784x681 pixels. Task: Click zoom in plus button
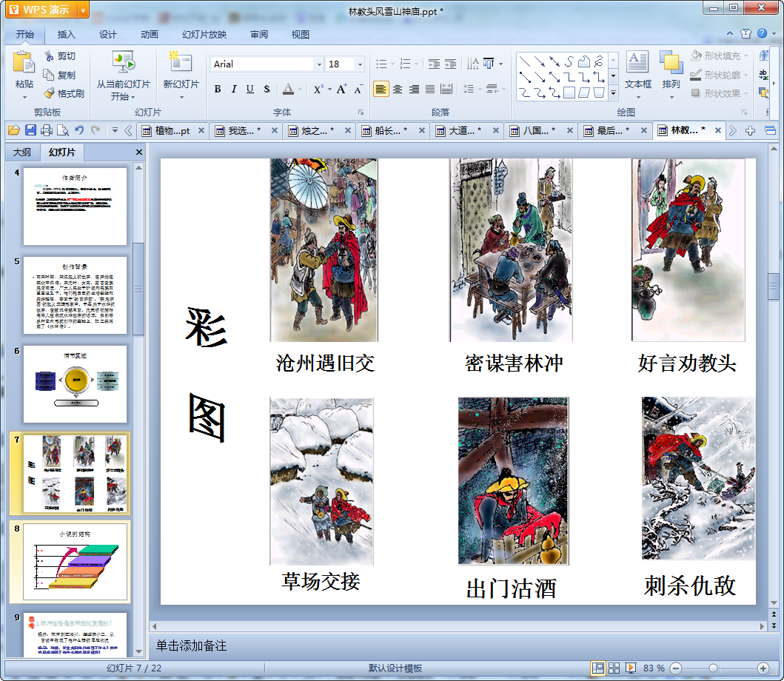point(763,668)
